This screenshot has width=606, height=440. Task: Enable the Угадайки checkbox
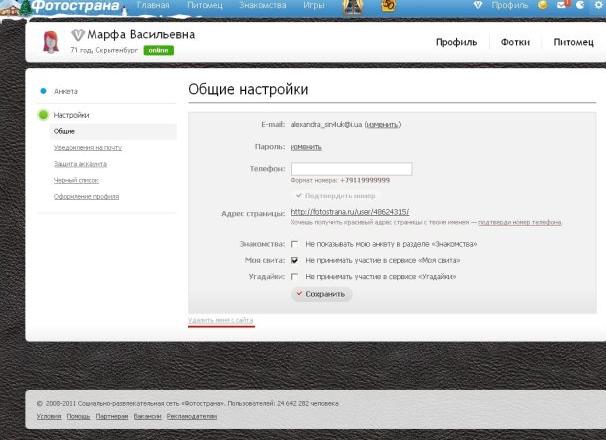pos(294,276)
